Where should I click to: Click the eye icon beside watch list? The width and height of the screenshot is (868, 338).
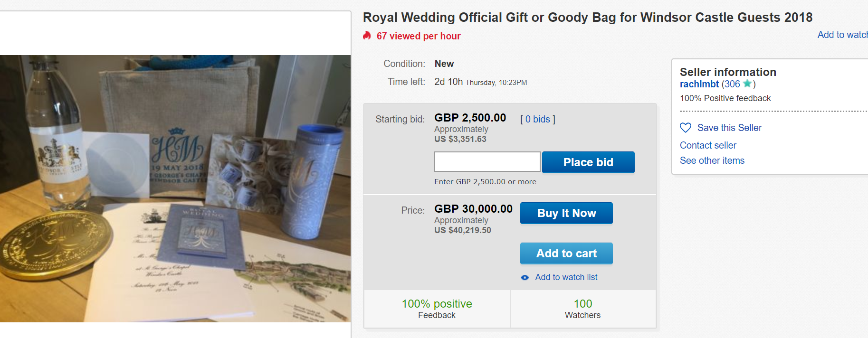pos(525,278)
